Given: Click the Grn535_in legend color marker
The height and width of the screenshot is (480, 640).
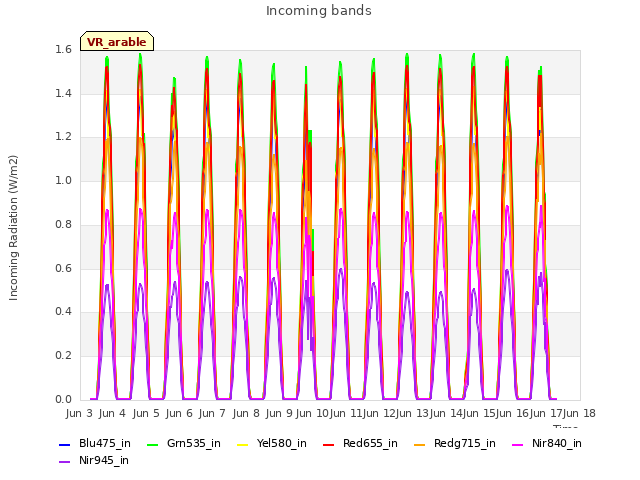Looking at the screenshot, I should tap(152, 444).
